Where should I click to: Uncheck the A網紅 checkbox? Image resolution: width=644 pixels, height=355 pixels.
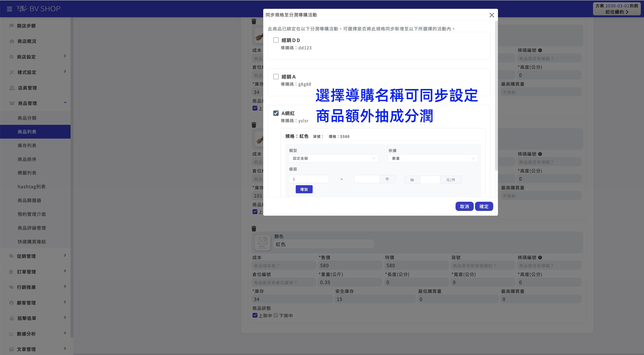tap(276, 113)
